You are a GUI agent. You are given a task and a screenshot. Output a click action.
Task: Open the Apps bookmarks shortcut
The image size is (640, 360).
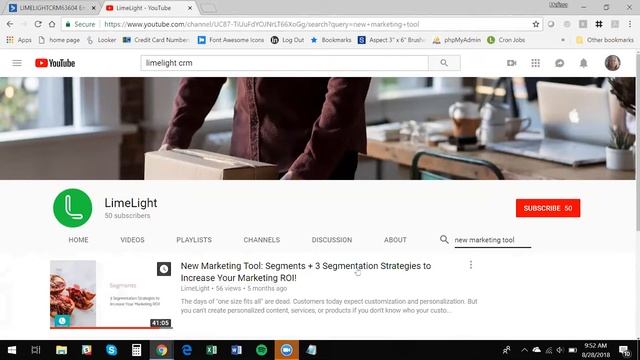19,40
